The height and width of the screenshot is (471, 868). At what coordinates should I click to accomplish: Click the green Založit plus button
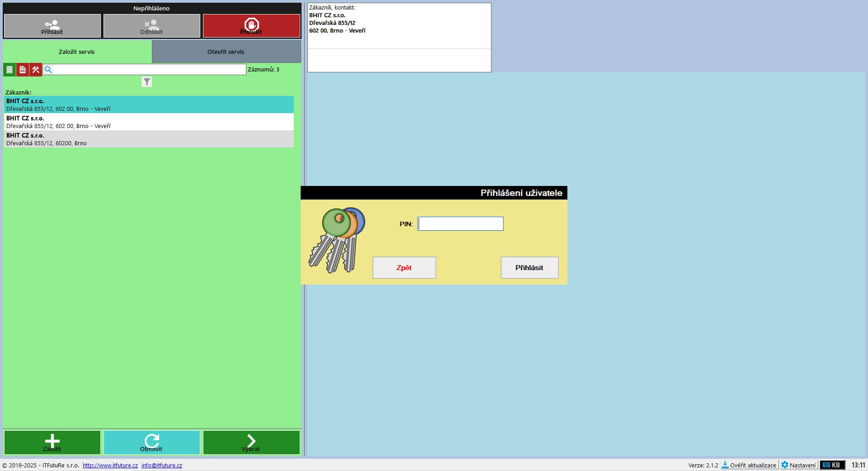click(52, 442)
